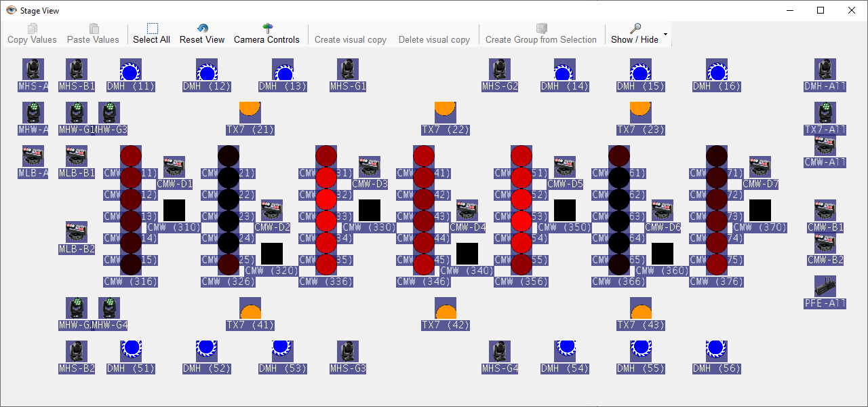Viewport: 868px width, 407px height.
Task: Click the MHS-G3 moving head fixture
Action: [x=348, y=351]
